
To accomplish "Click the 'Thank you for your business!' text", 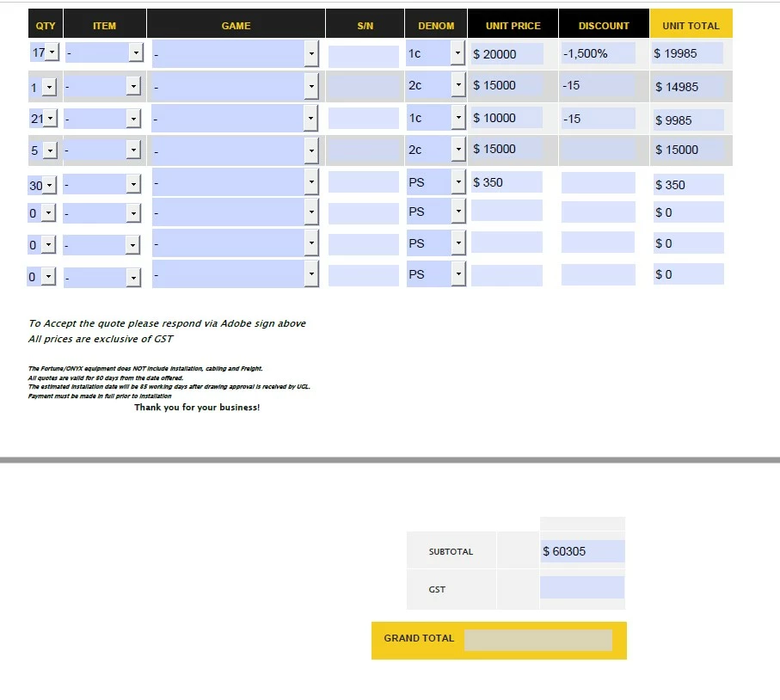I will [x=197, y=408].
